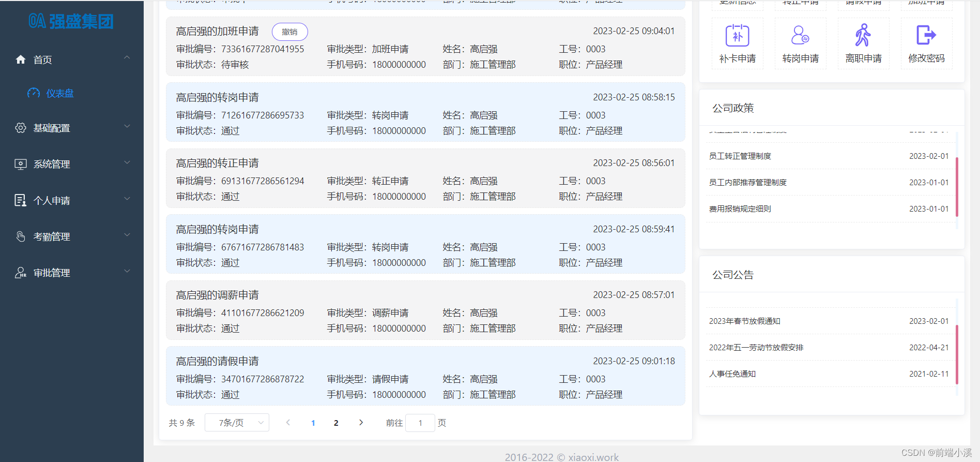
Task: Click the xiaoxi.work footer copyright text
Action: pos(562,457)
